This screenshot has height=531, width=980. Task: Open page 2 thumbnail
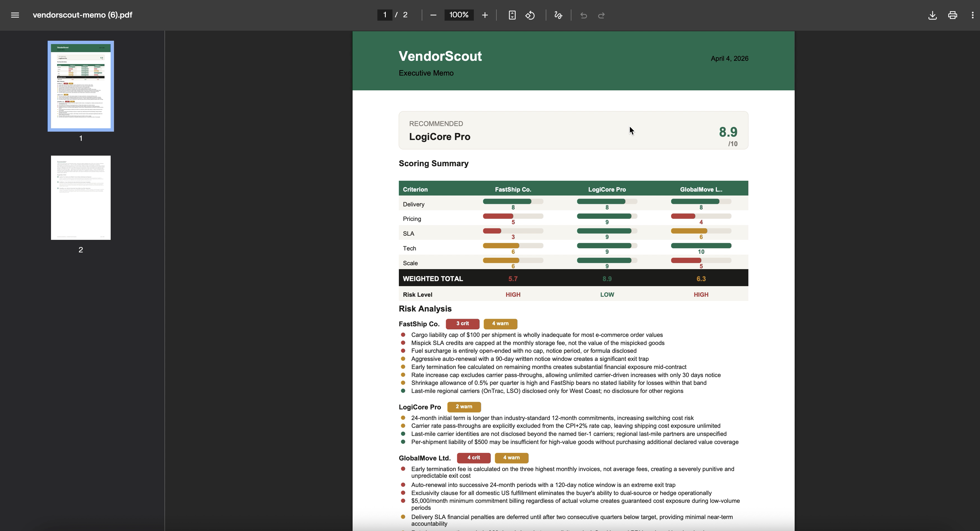point(81,197)
